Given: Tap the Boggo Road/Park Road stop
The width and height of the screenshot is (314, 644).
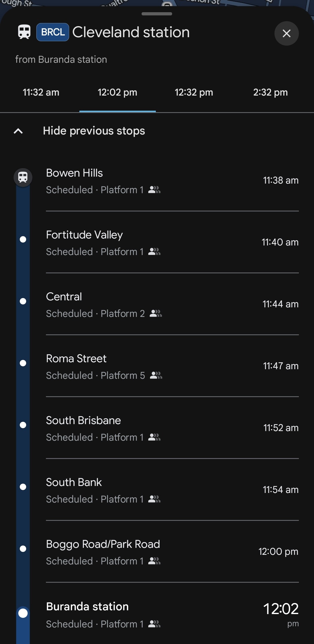Looking at the screenshot, I should pyautogui.click(x=103, y=544).
